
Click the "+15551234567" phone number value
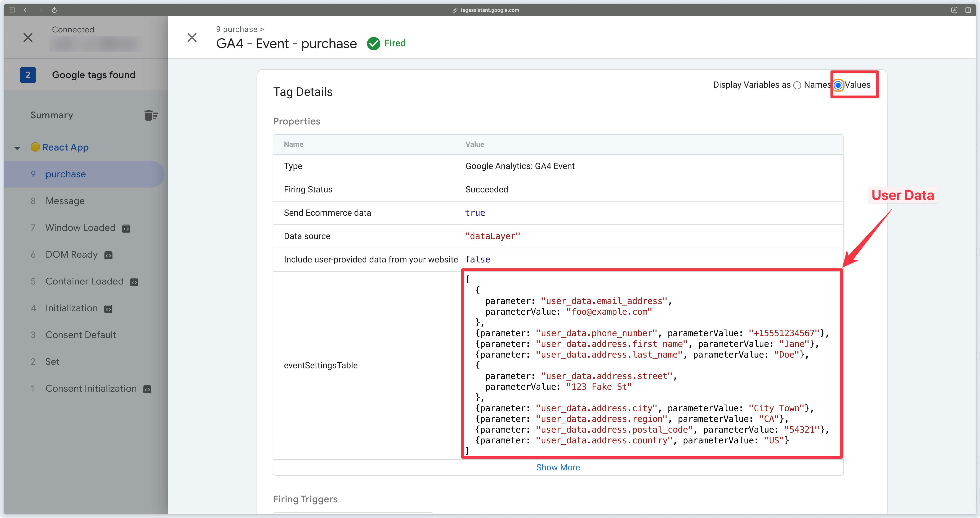(784, 333)
